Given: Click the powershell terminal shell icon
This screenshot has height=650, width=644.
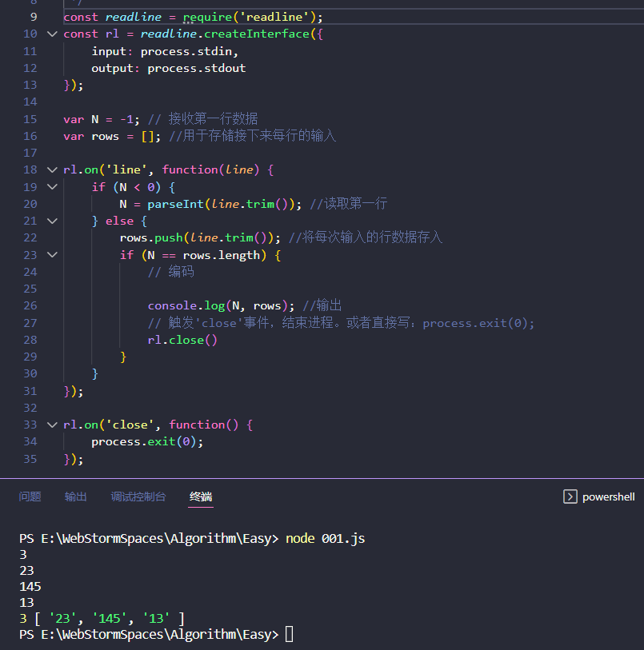Looking at the screenshot, I should 570,496.
